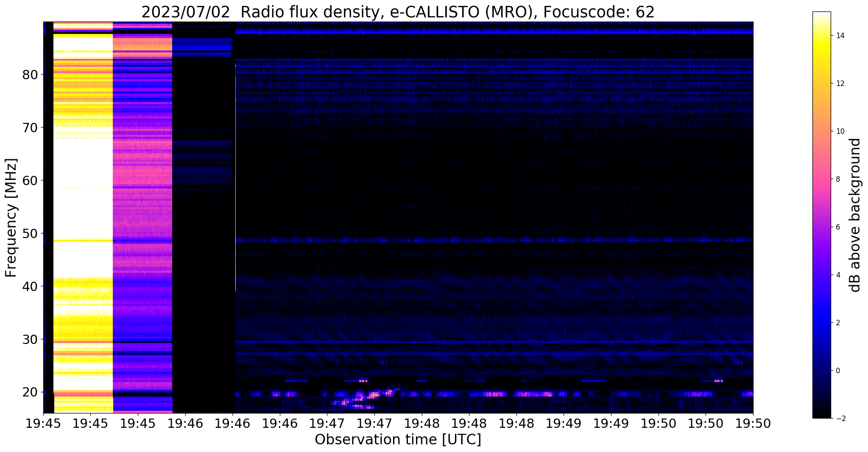Click the 40 MHz frequency tick label
Viewport: 868px width, 452px height.
coord(31,287)
